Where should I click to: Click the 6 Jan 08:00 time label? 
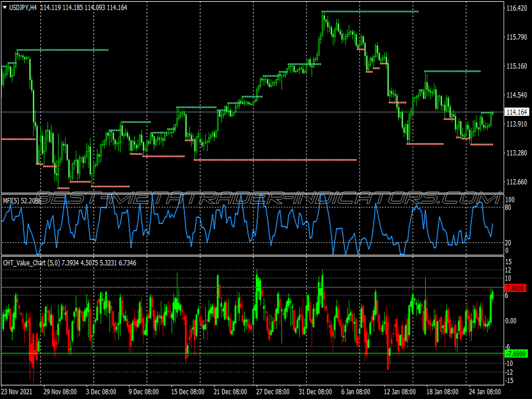tap(356, 391)
